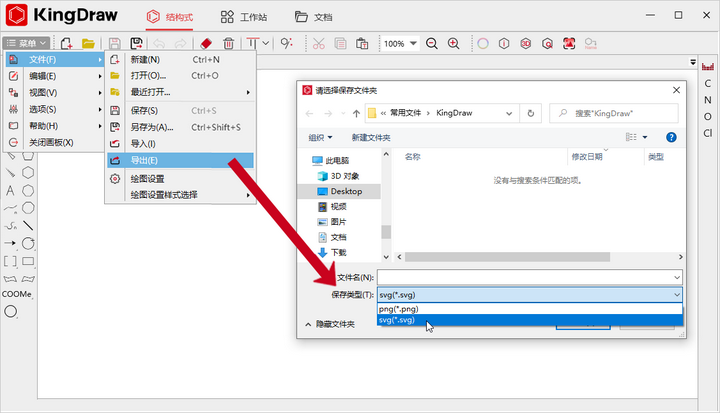The width and height of the screenshot is (720, 413).
Task: Click the hexagon search icon
Action: tap(547, 44)
